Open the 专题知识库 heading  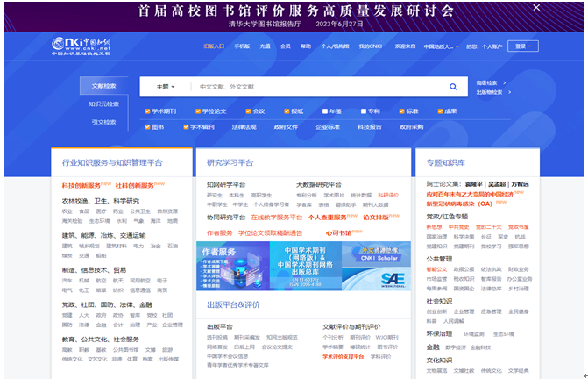click(445, 162)
